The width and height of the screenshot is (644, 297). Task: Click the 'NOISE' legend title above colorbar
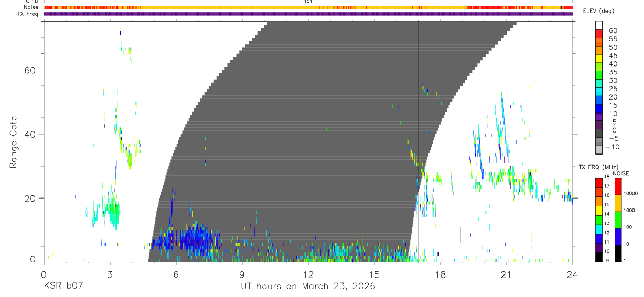[x=620, y=173]
